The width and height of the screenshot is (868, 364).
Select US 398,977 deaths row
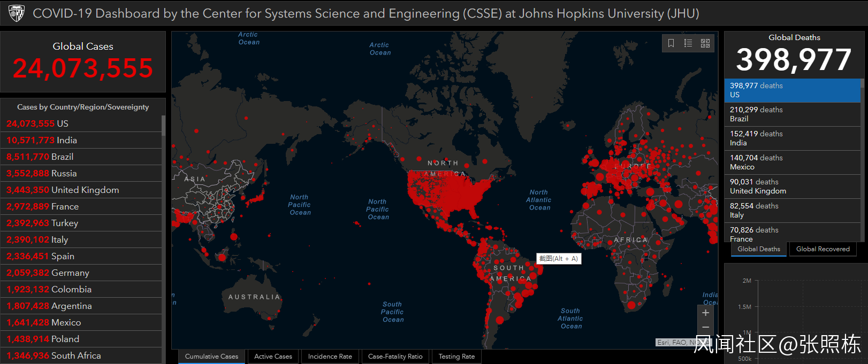(792, 90)
